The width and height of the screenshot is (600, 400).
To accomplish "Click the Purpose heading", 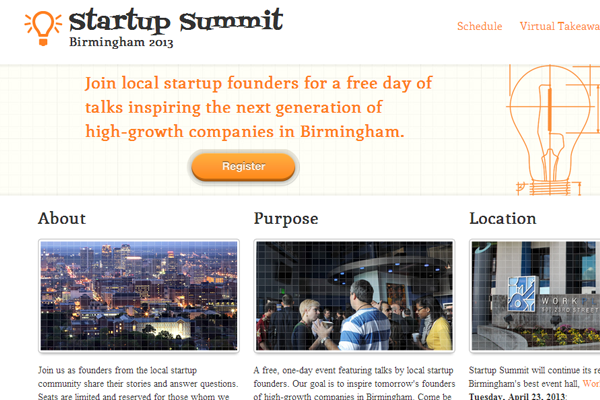I will (x=286, y=219).
